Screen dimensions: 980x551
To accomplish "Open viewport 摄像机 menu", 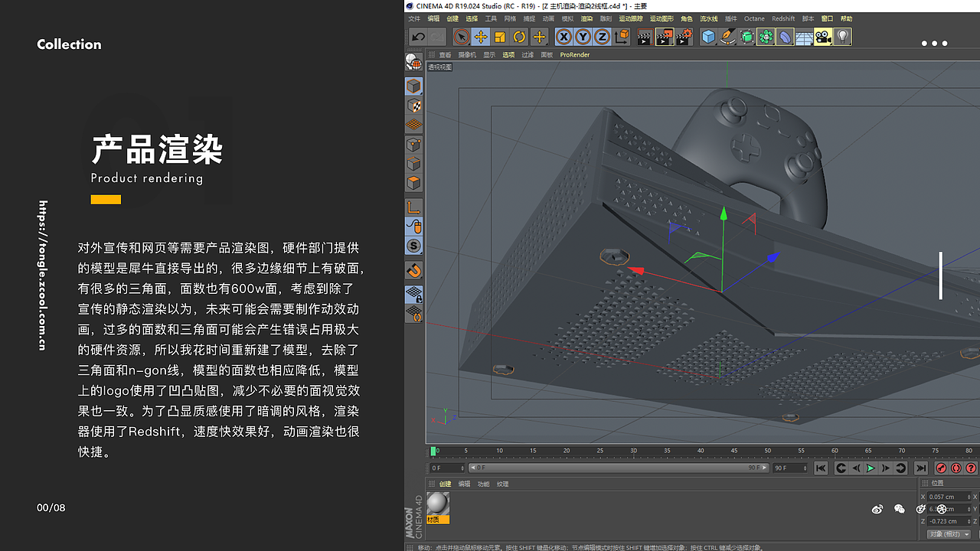I will [x=467, y=55].
